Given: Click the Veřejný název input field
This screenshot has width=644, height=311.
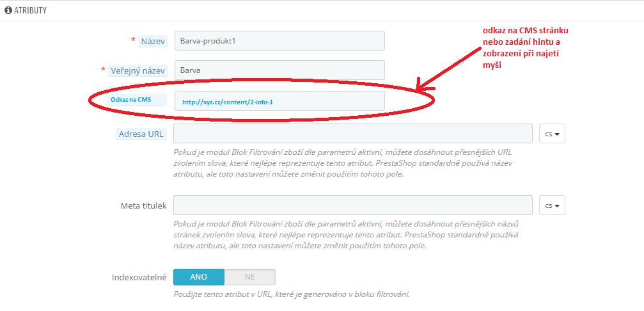Looking at the screenshot, I should point(279,70).
